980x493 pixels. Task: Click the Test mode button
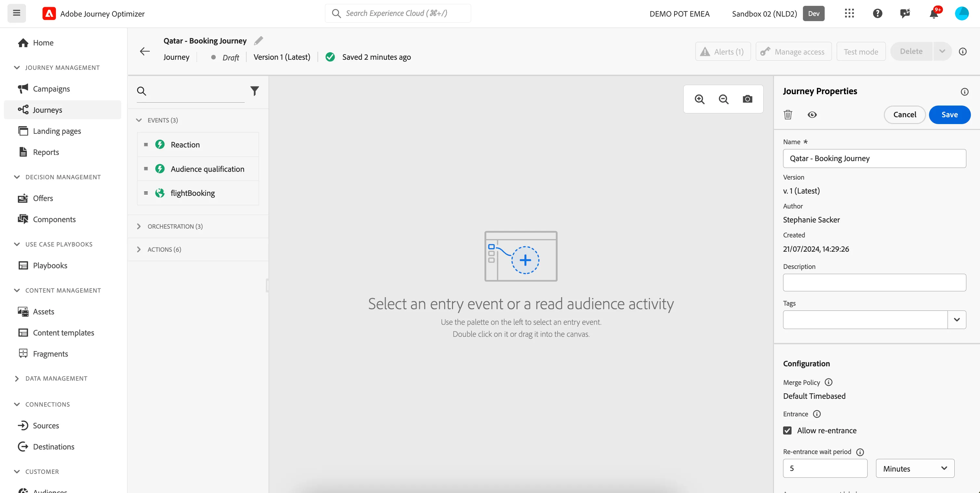tap(860, 51)
